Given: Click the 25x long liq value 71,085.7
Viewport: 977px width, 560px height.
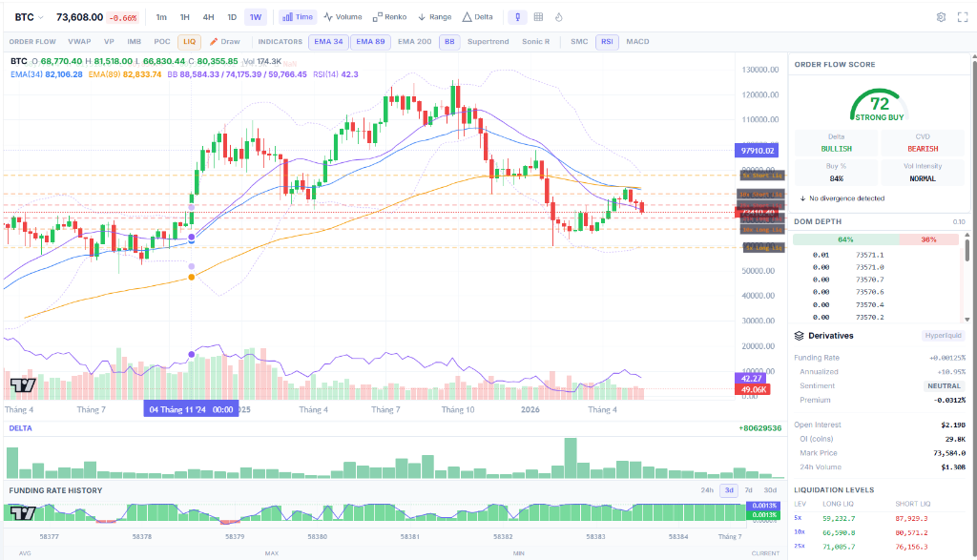Looking at the screenshot, I should (x=839, y=547).
